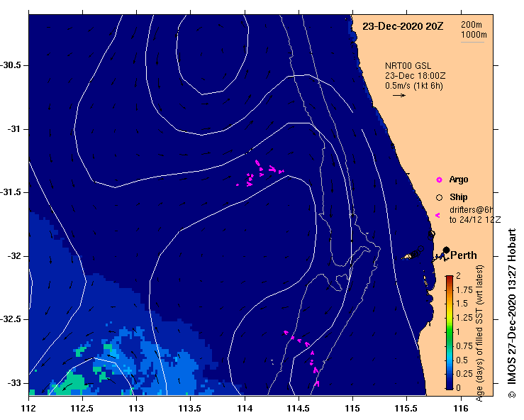Click the NRT00 GSL label
The image size is (524, 420).
[x=408, y=66]
